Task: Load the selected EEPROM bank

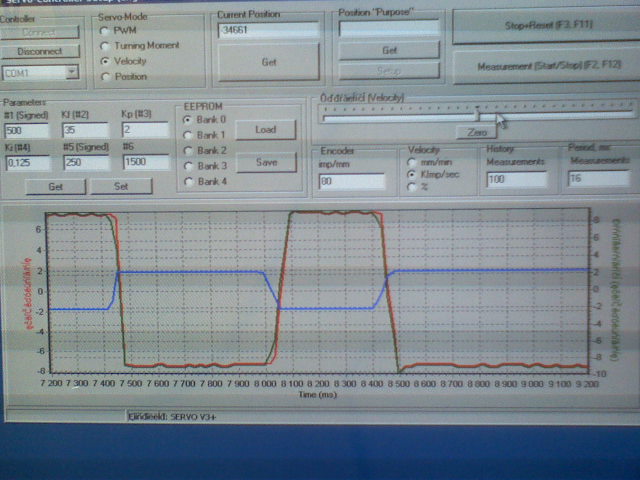Action: [x=266, y=130]
